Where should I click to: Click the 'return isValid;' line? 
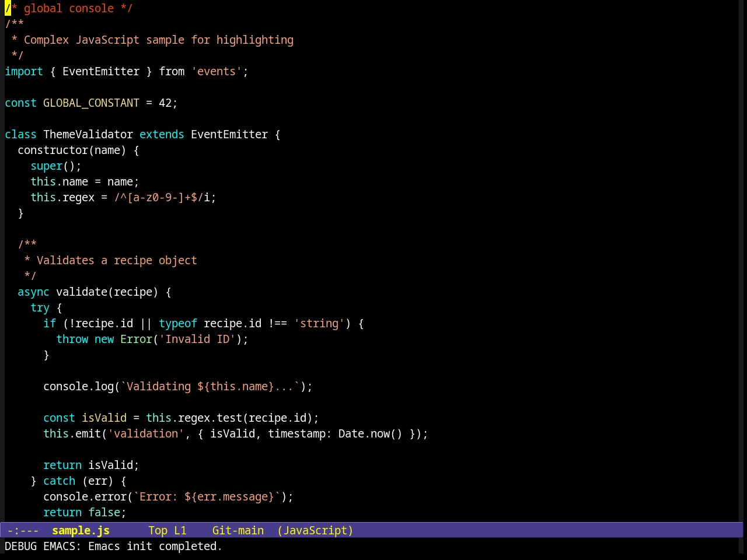(91, 465)
